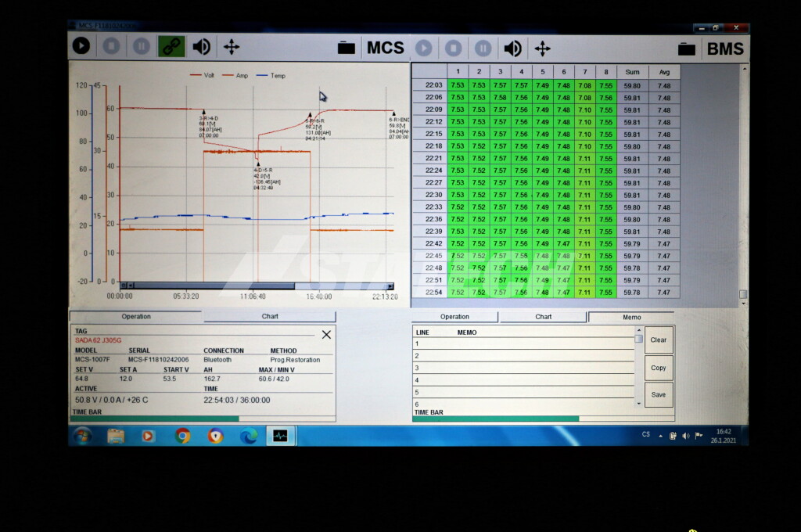The width and height of the screenshot is (801, 532).
Task: Click the BMS play icon
Action: click(423, 49)
